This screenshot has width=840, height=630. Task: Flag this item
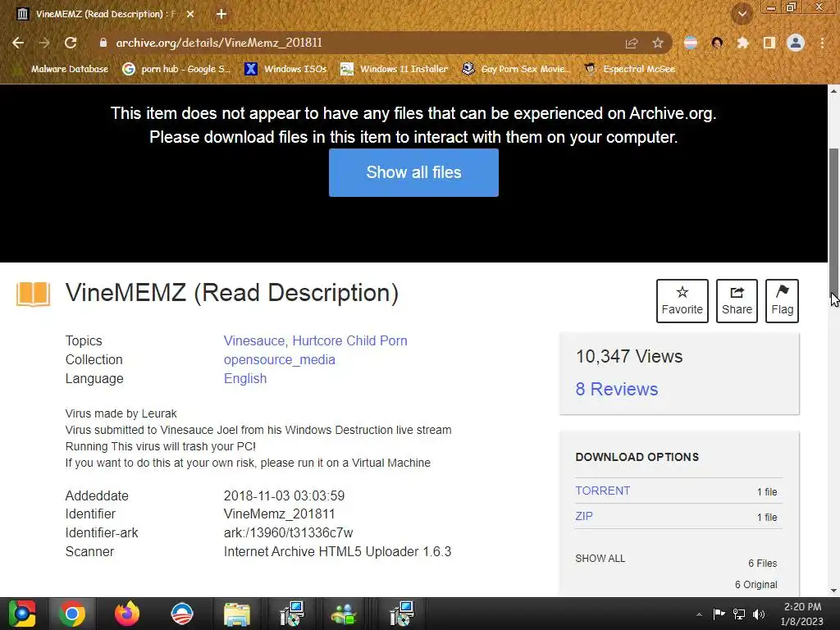pyautogui.click(x=782, y=300)
